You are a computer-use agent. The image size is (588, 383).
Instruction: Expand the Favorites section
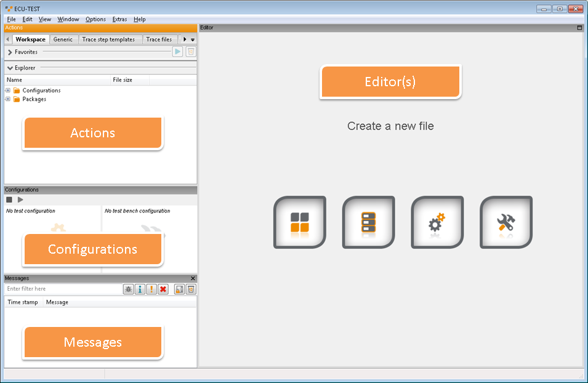(10, 52)
